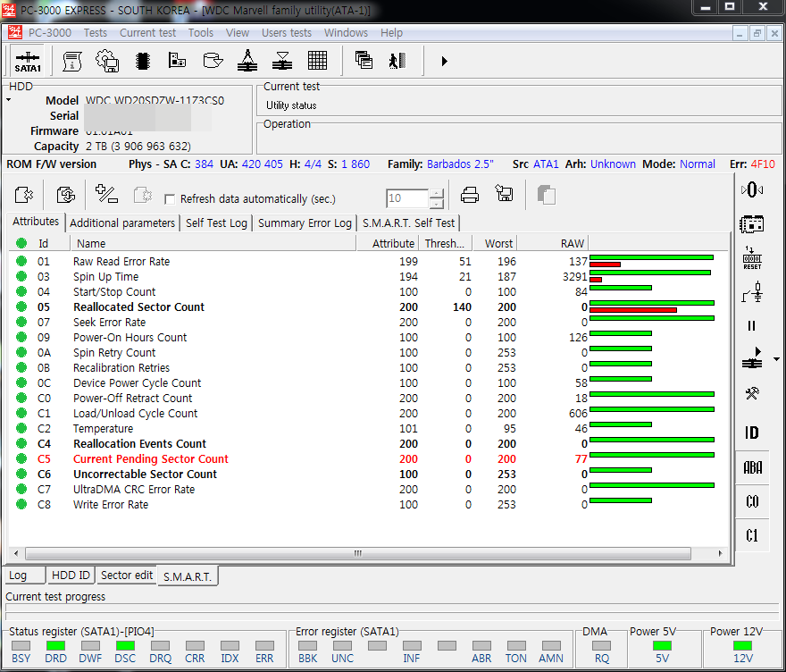This screenshot has width=786, height=672.
Task: Click the horizontal scrollbar thumb
Action: pos(358,553)
